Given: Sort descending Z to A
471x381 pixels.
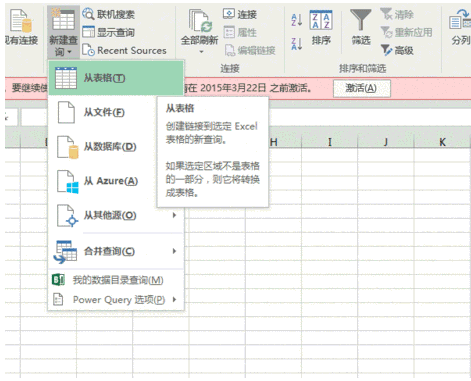Looking at the screenshot, I should coord(296,44).
